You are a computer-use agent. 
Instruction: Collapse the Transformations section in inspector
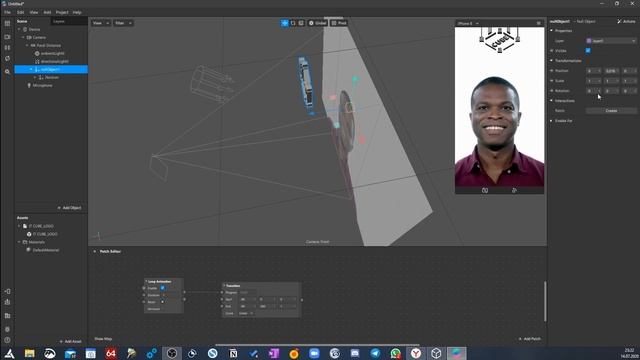point(551,60)
